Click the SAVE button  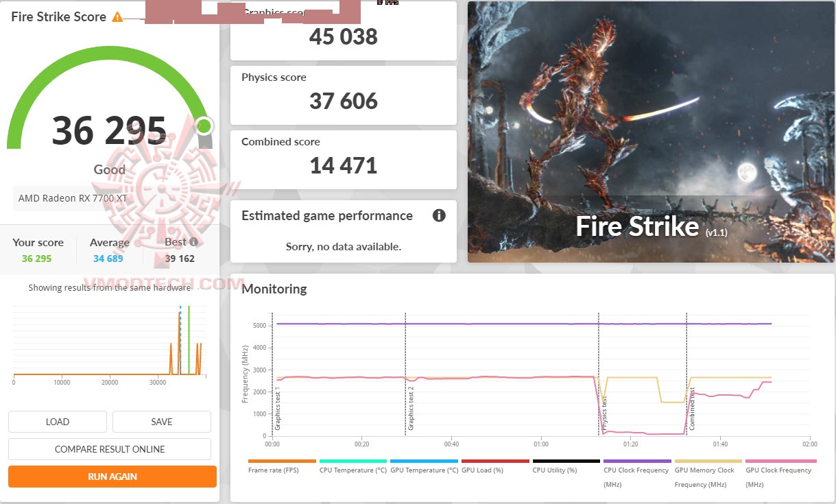coord(162,422)
